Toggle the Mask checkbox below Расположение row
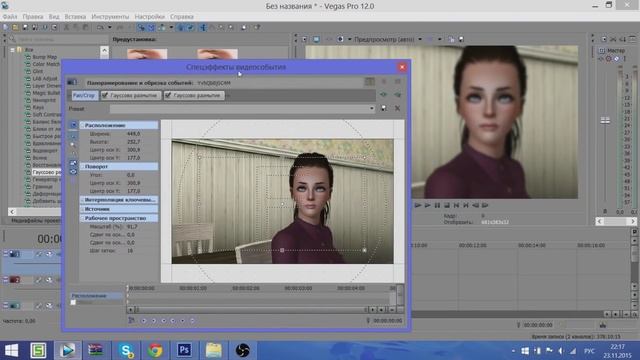The height and width of the screenshot is (360, 640). [x=73, y=302]
